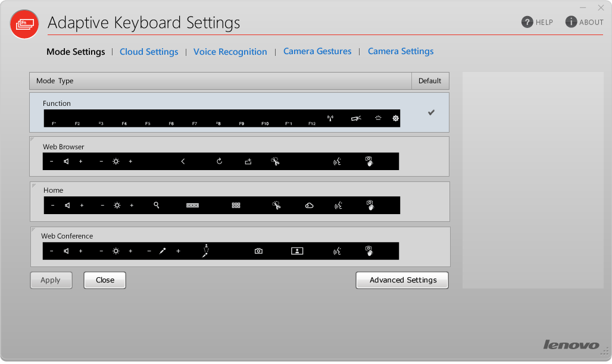The width and height of the screenshot is (612, 364).
Task: Expand the Home mode corner triangle
Action: pyautogui.click(x=33, y=184)
